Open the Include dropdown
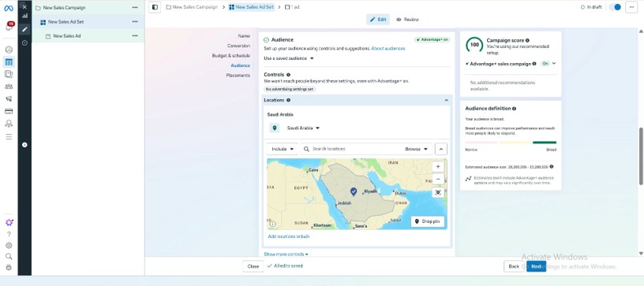The image size is (644, 286). [x=283, y=149]
